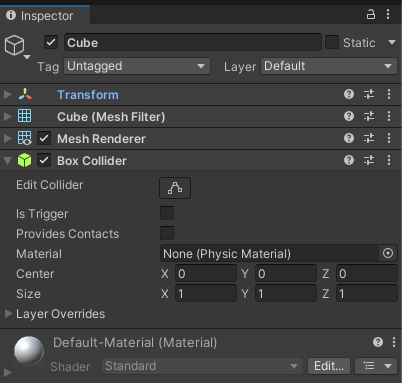The image size is (402, 383).
Task: Open Default-Material help reference
Action: 378,342
